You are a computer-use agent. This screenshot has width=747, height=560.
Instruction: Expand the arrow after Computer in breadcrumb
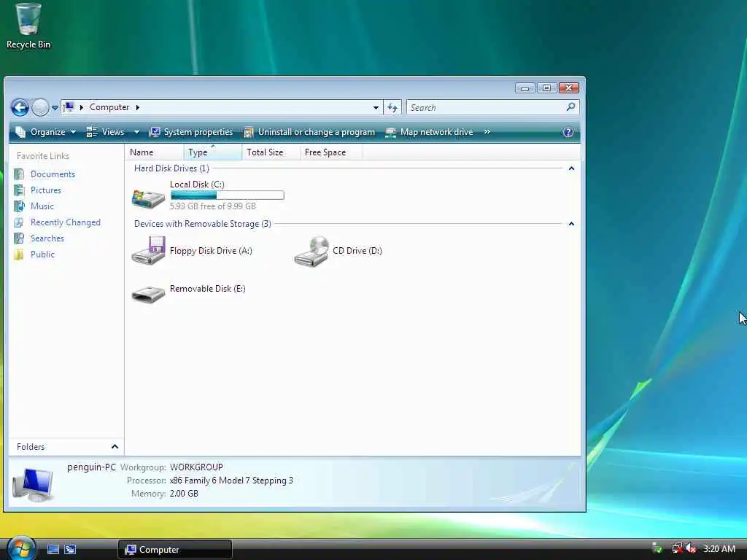[138, 108]
